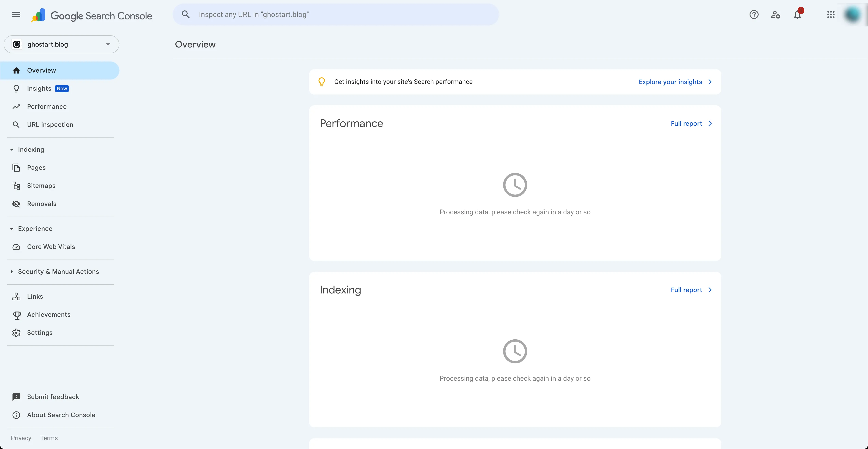Click the Core Web Vitals speedometer icon
The width and height of the screenshot is (868, 449).
click(x=16, y=247)
